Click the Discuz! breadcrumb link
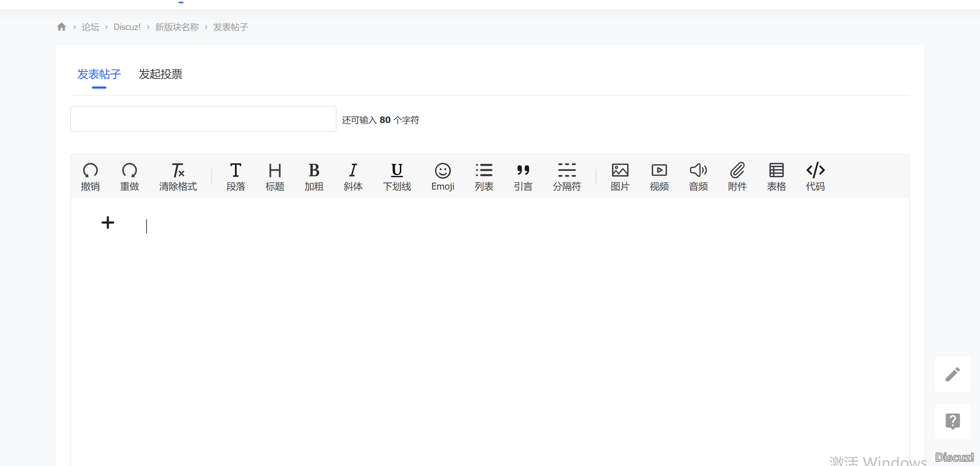This screenshot has width=980, height=466. [x=127, y=27]
